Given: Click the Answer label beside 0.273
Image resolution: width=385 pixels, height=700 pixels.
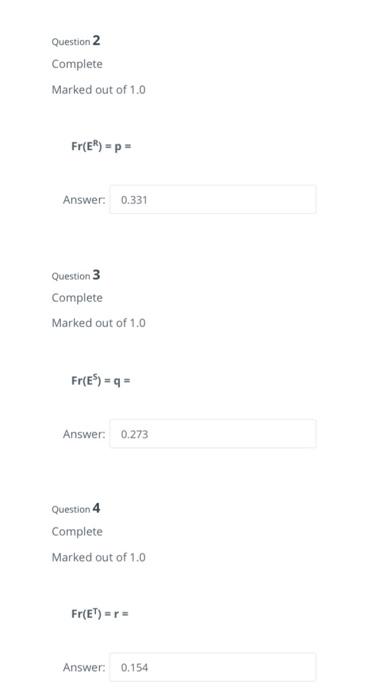Looking at the screenshot, I should pos(84,434).
